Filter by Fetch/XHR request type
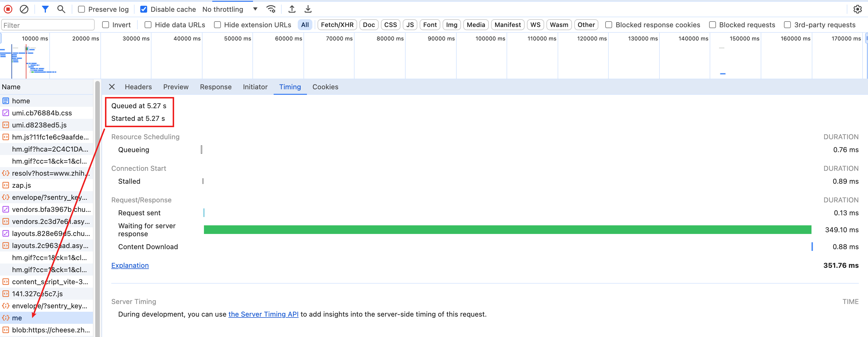This screenshot has width=868, height=337. point(337,25)
